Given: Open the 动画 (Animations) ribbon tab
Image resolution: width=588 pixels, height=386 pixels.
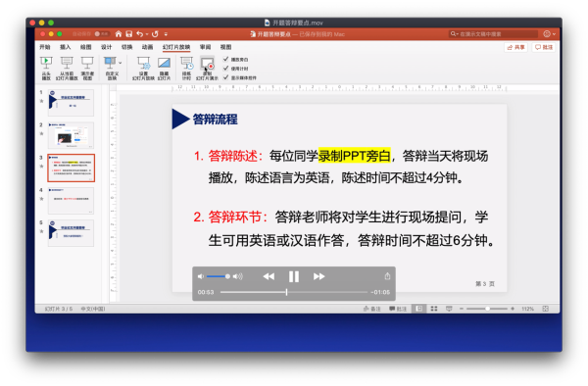Looking at the screenshot, I should (147, 47).
